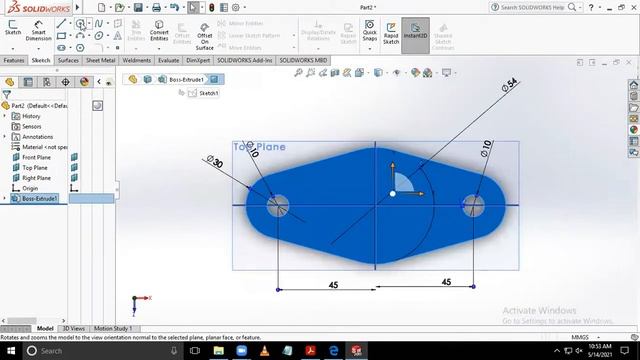Collapse manager pane tabs chevron
This screenshot has height=360, width=640.
point(99,82)
